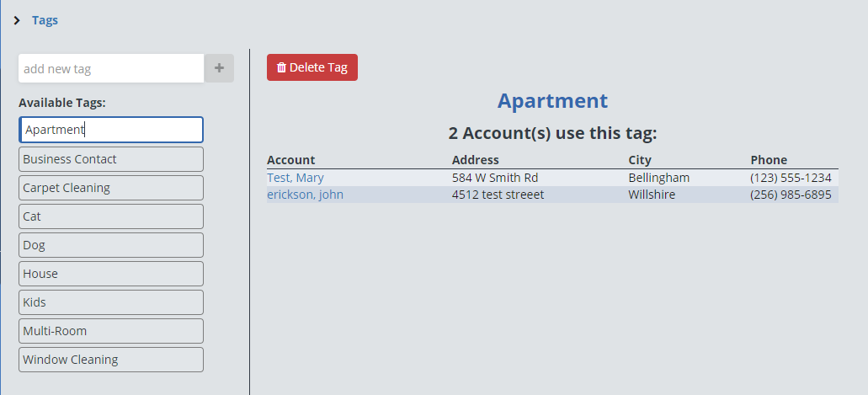Choose the Carpet Cleaning tag
This screenshot has width=868, height=395.
tap(111, 188)
